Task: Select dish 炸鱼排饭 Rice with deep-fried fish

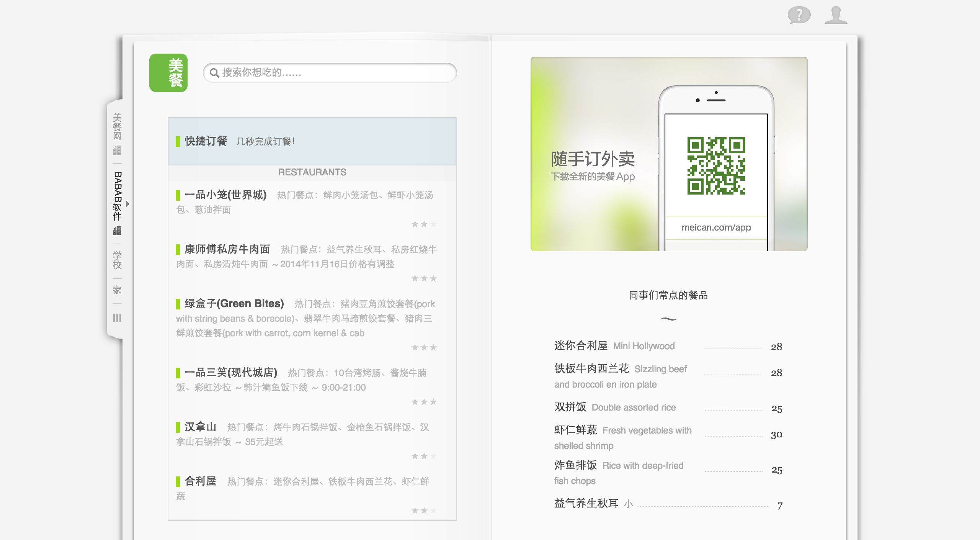Action: tap(668, 473)
